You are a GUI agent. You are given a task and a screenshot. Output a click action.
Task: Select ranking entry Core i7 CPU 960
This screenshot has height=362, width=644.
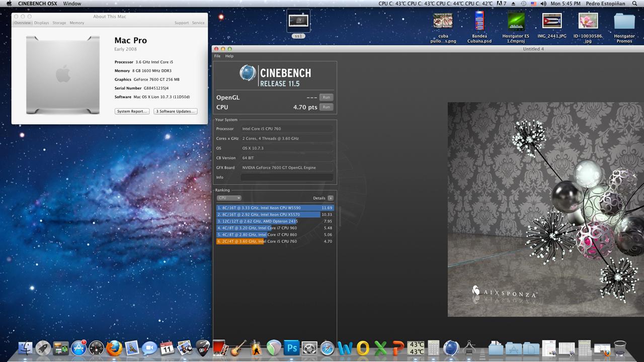click(x=275, y=228)
